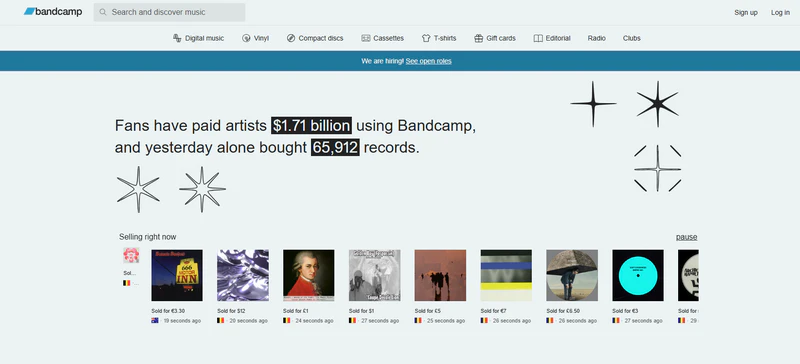Click Log in link

click(x=780, y=12)
